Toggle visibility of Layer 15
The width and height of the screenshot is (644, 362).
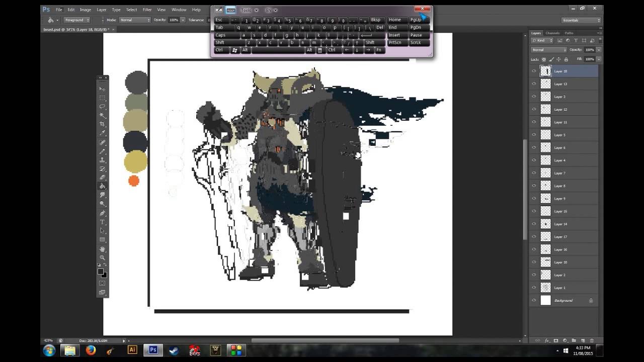coord(534,211)
